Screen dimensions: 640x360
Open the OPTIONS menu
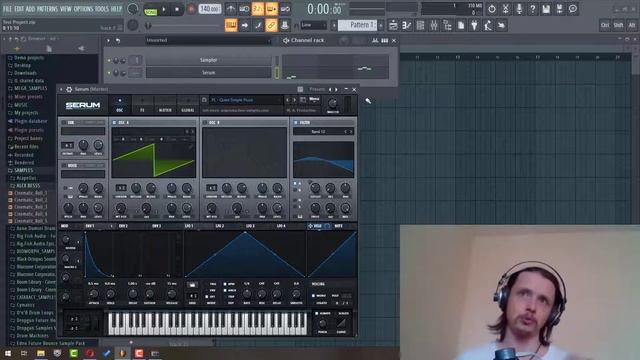(83, 9)
